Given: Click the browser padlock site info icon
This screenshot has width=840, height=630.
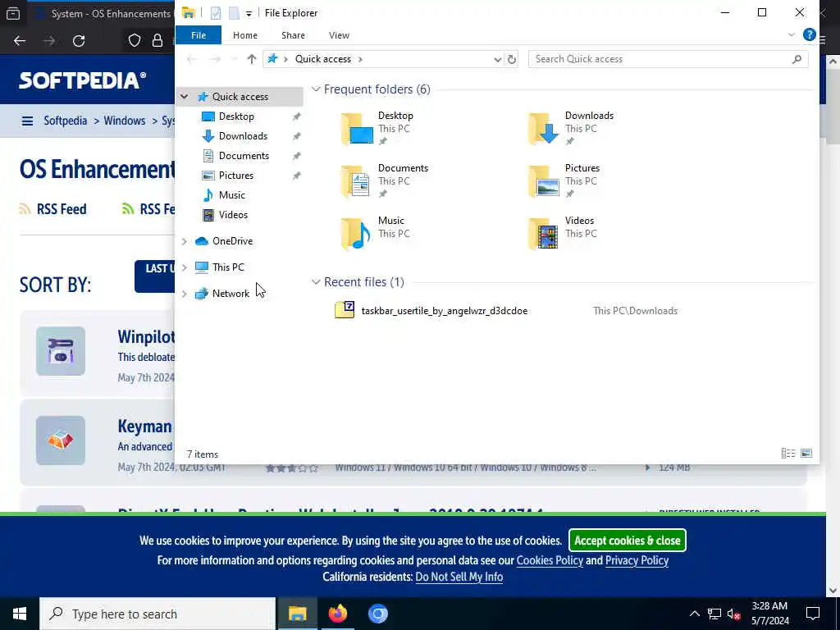Looking at the screenshot, I should coord(157,41).
